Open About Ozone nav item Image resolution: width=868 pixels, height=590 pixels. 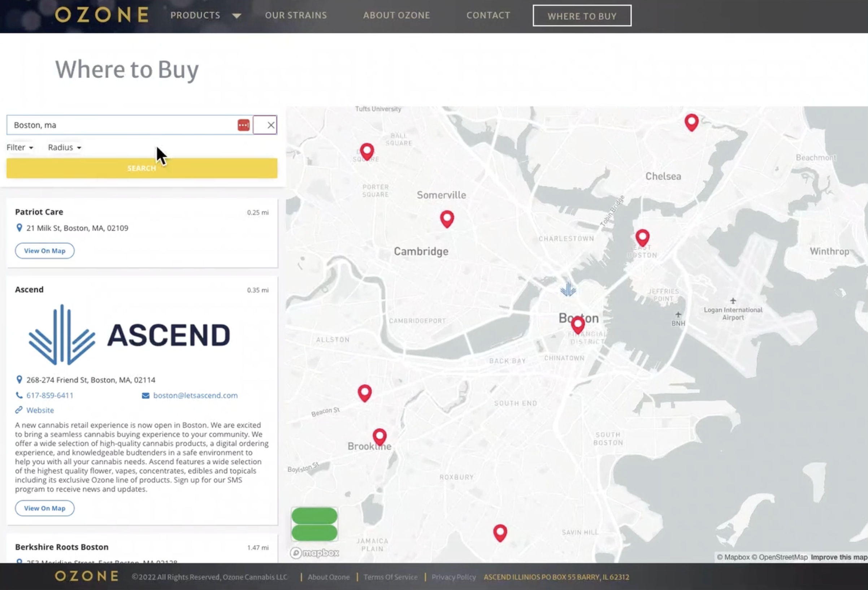click(x=396, y=15)
